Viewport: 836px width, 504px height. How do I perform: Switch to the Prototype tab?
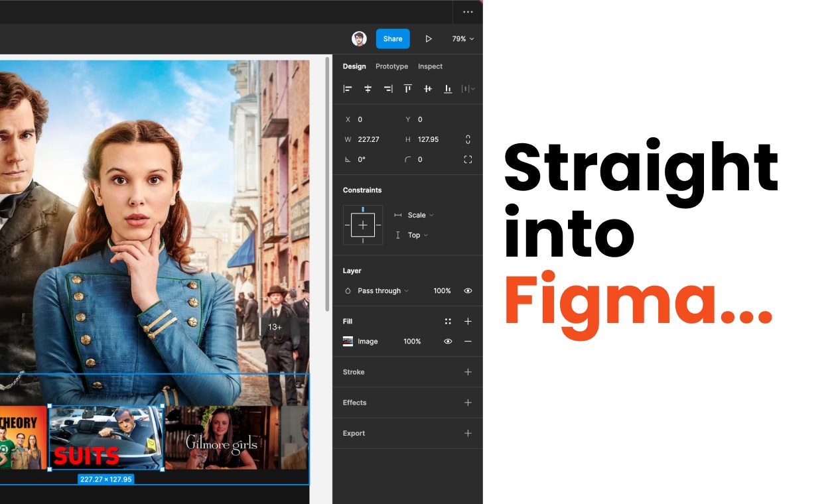pyautogui.click(x=391, y=66)
